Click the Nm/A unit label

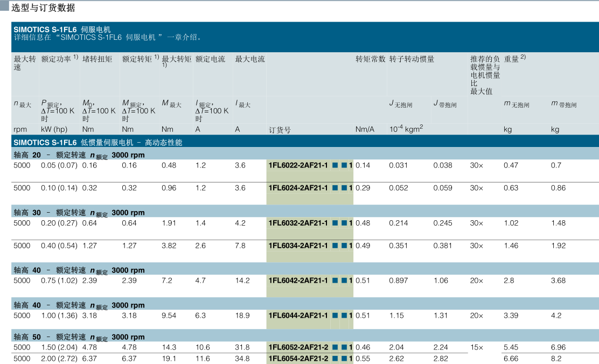[365, 129]
